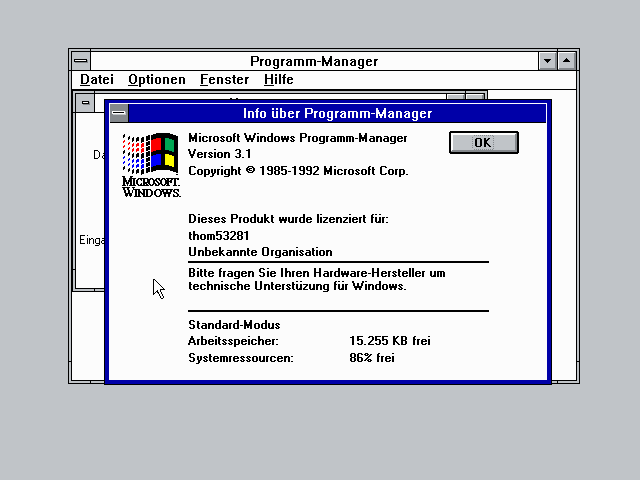Open the Datei menu
Viewport: 640px width, 480px height.
point(97,79)
